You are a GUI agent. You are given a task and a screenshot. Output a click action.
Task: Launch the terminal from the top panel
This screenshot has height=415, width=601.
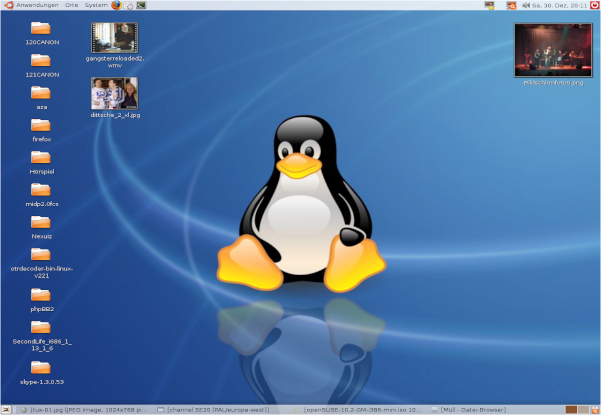(x=141, y=5)
